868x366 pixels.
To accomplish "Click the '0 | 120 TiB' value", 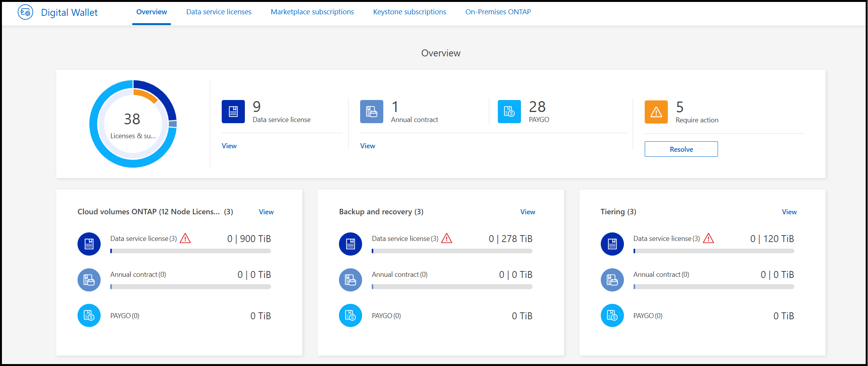I will pos(772,239).
